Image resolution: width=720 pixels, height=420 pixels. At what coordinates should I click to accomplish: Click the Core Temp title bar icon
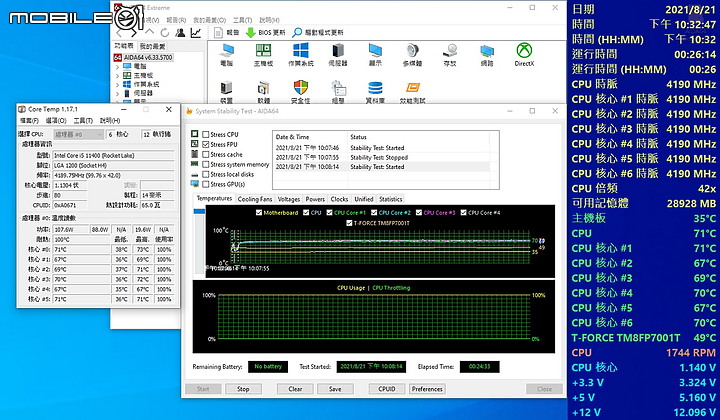[x=22, y=109]
